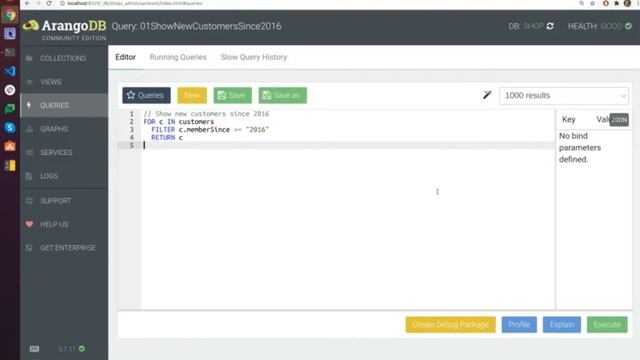Open Graphs in the sidebar
This screenshot has width=640, height=360.
64,129
